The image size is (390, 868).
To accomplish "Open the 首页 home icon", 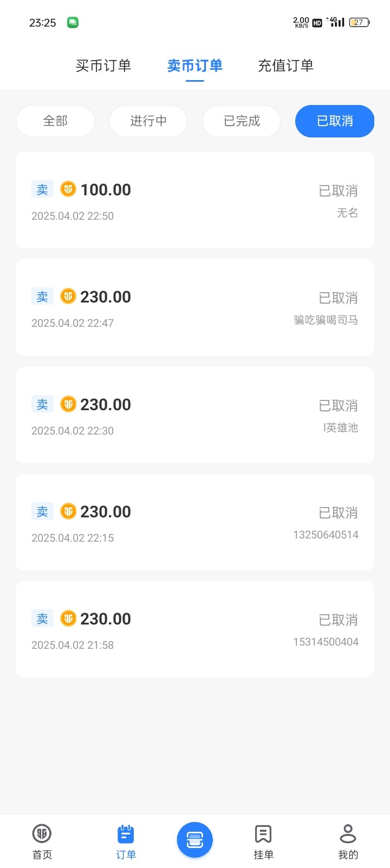I will coord(42,841).
